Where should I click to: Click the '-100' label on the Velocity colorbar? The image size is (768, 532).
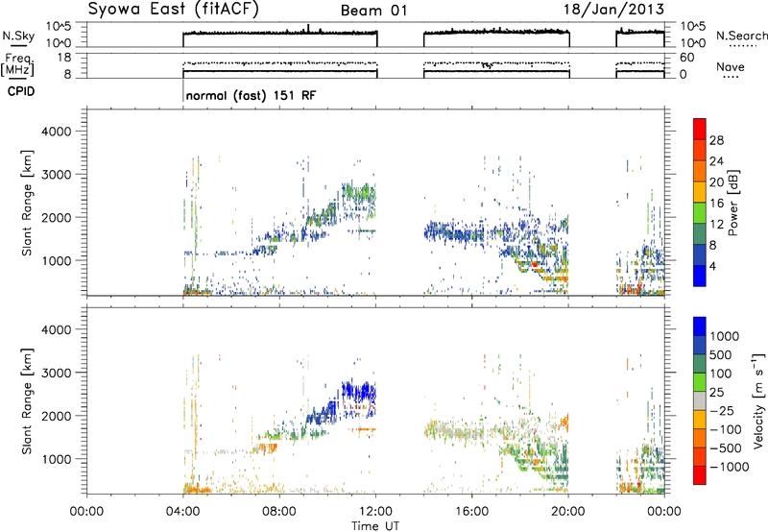point(725,429)
